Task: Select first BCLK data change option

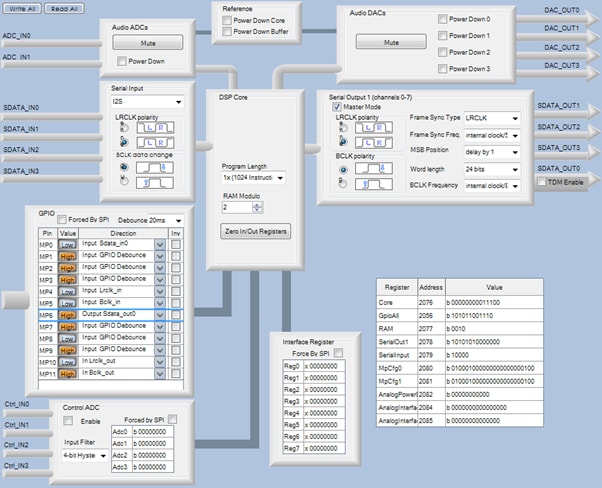Action: (x=124, y=167)
